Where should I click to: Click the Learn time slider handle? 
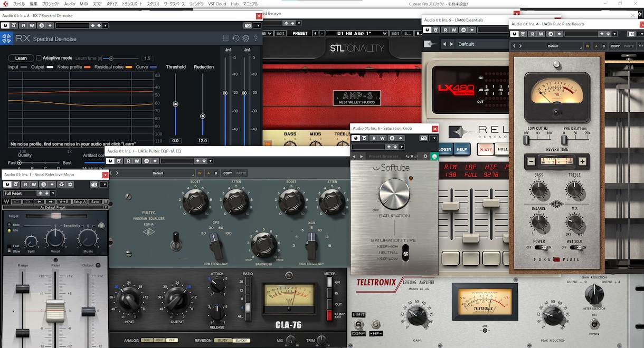click(x=111, y=58)
